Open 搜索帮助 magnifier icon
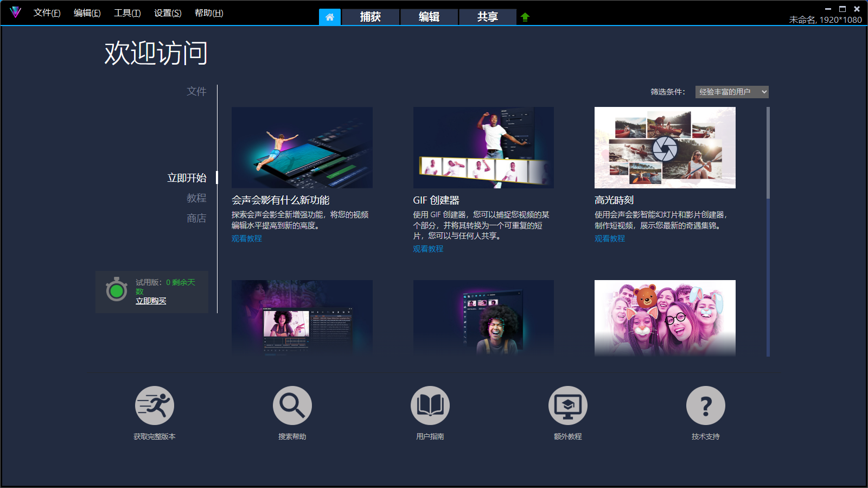 coord(292,405)
